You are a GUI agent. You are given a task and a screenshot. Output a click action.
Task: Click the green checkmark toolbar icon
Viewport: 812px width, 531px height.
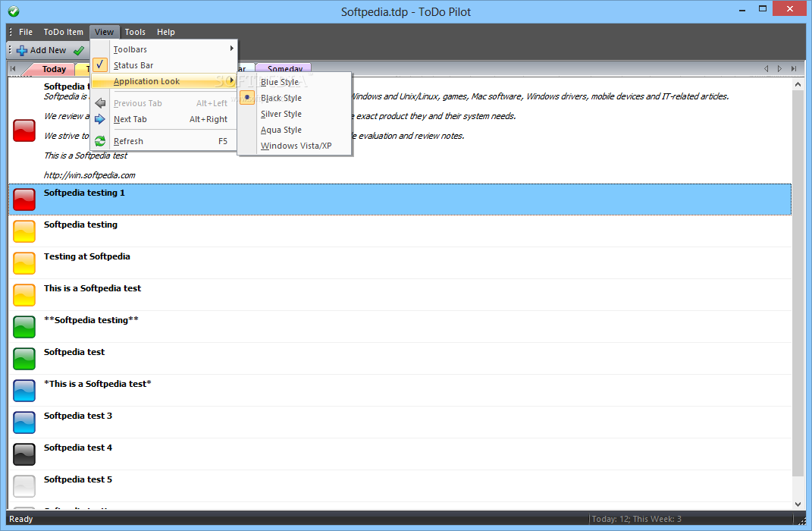pyautogui.click(x=79, y=50)
